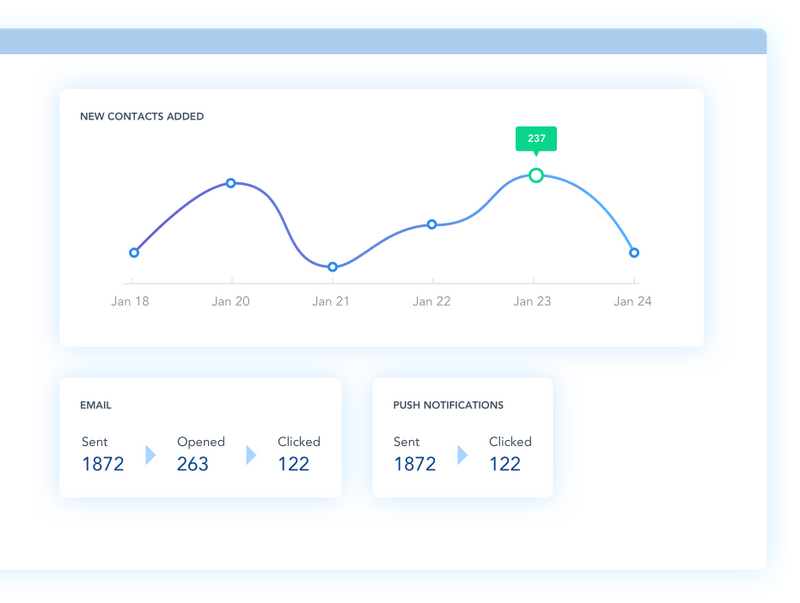Click the Opened label in Email card

(201, 442)
